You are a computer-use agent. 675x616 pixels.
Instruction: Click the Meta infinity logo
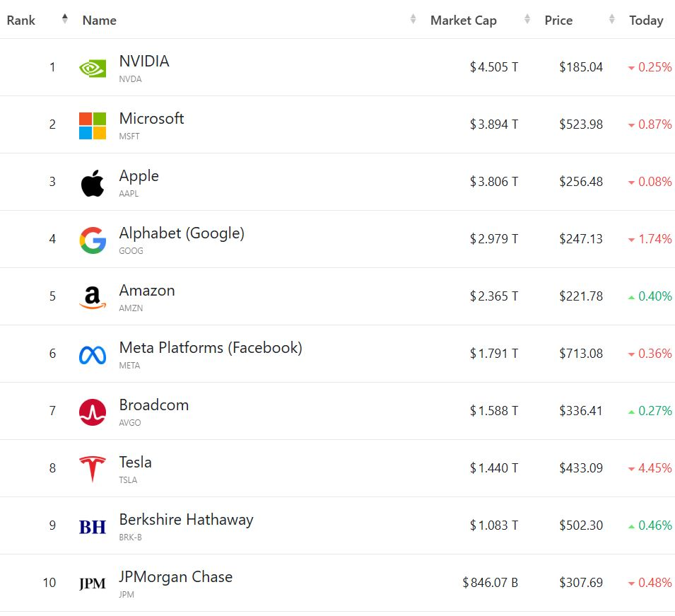pos(93,354)
